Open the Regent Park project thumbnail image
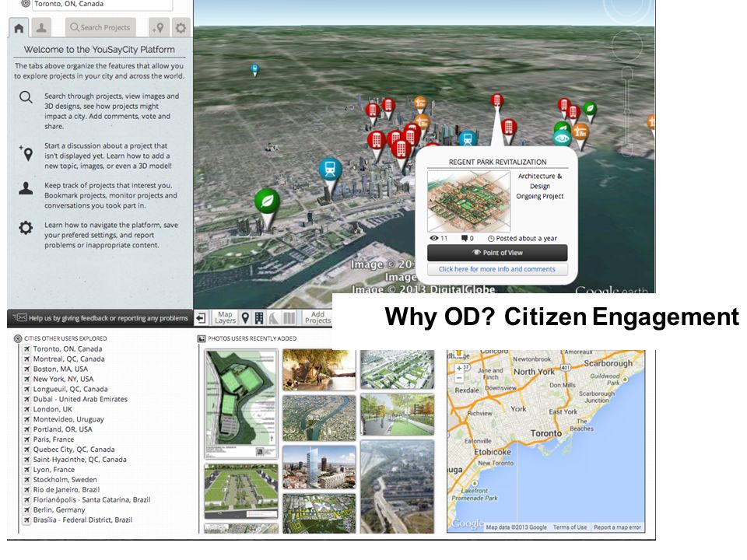Screen dimensions: 747x560 468,201
